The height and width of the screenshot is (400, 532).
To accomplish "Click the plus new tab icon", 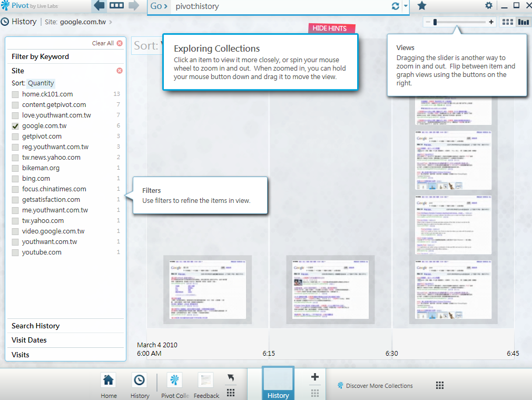I will tap(315, 377).
